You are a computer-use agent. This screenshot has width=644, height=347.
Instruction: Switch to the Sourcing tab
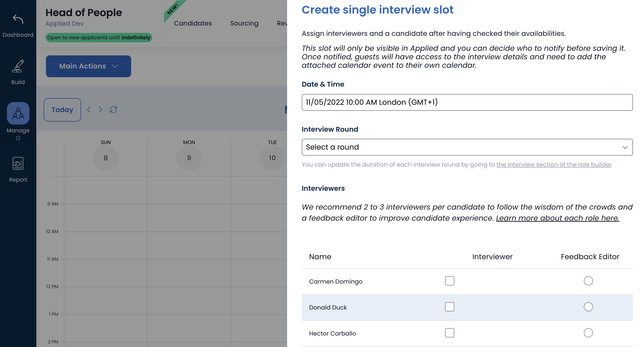[x=244, y=23]
